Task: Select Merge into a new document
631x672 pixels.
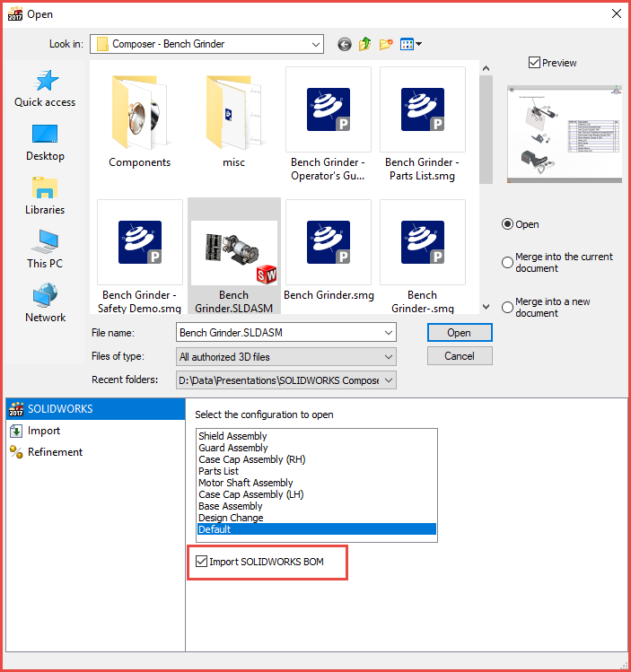Action: point(507,307)
